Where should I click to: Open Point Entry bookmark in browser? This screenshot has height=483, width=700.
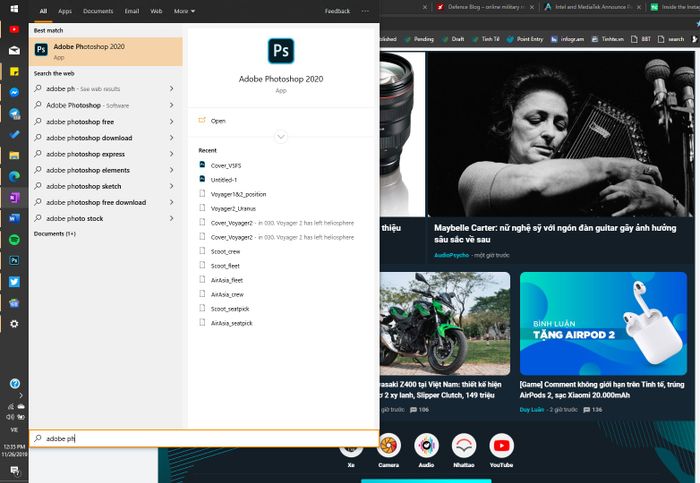coord(525,39)
